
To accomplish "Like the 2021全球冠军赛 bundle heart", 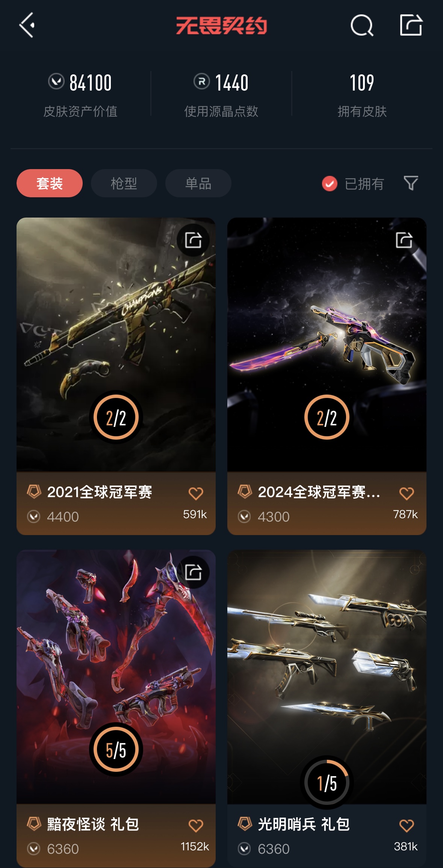I will coord(195,493).
